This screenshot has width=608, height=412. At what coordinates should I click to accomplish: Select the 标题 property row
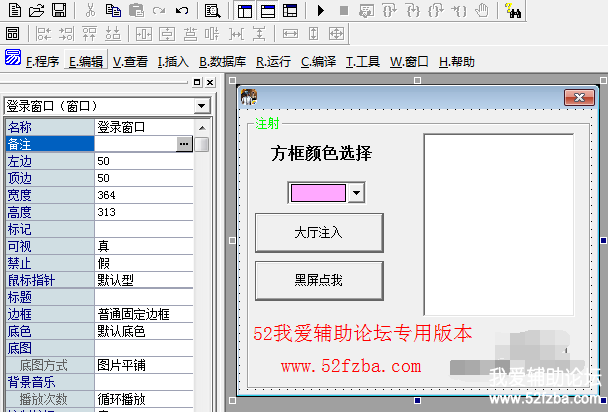[100, 297]
